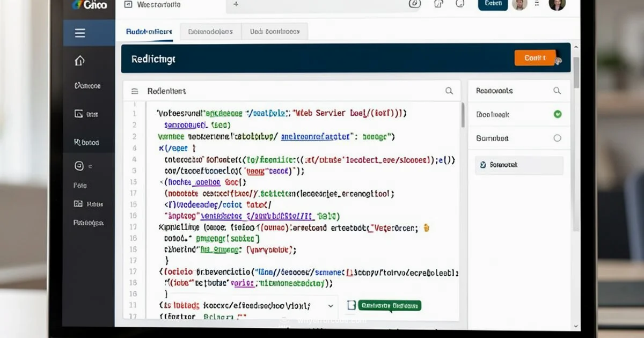Click the search icon in the Restaurants panel
Screen dimensions: 644x338
pos(557,91)
